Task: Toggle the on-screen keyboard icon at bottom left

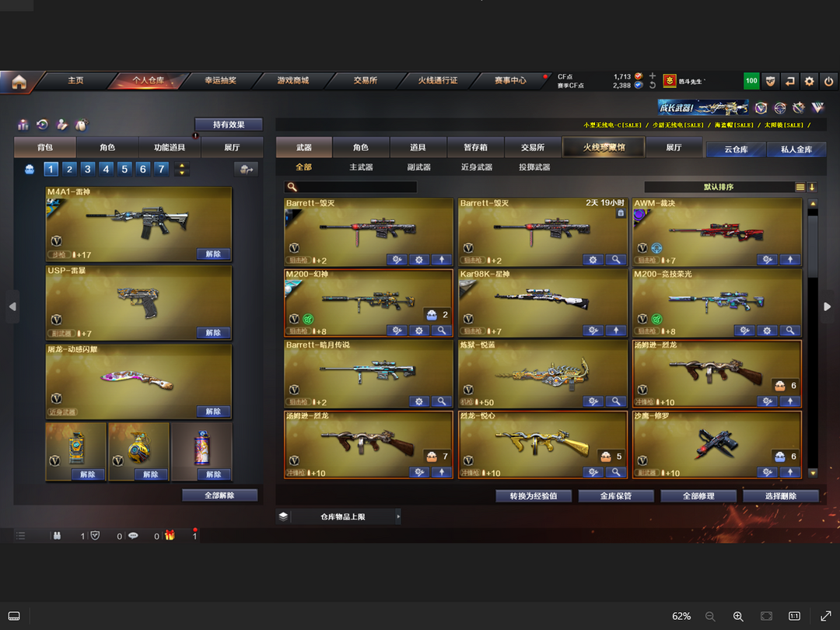Action: 14,616
